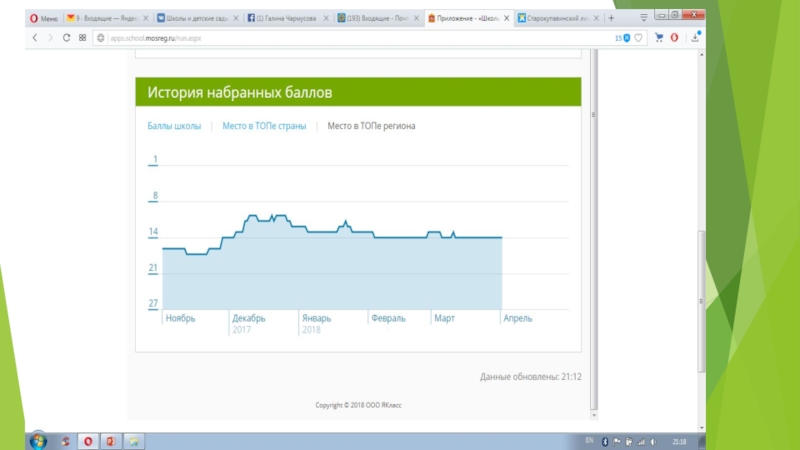Image resolution: width=800 pixels, height=450 pixels.
Task: Click the heart bookmark icon in address bar
Action: pos(637,37)
